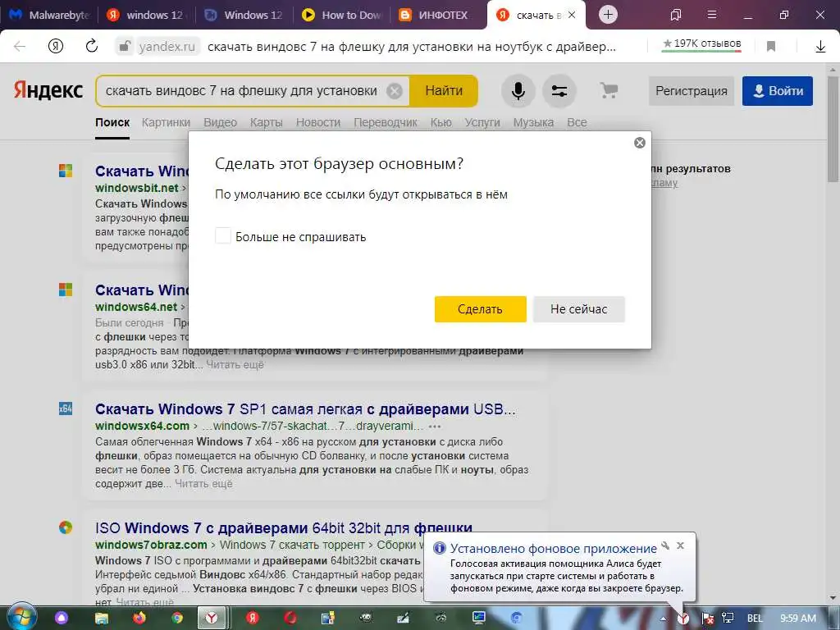Open search filter settings icon

559,91
